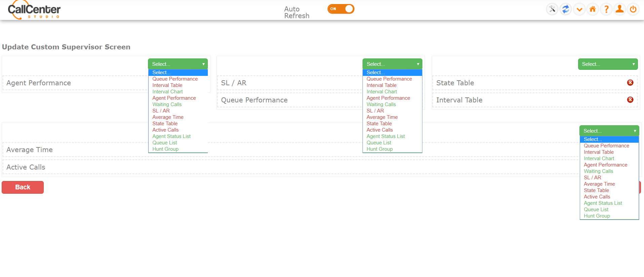Choose Agent Performance in bottom-right dropdown list
The width and height of the screenshot is (644, 277).
click(609, 165)
